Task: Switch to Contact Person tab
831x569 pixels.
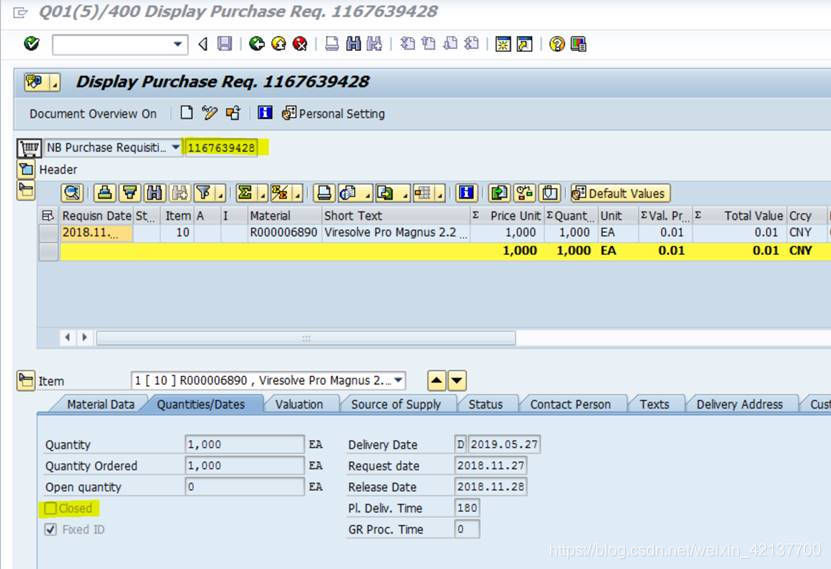Action: 570,404
